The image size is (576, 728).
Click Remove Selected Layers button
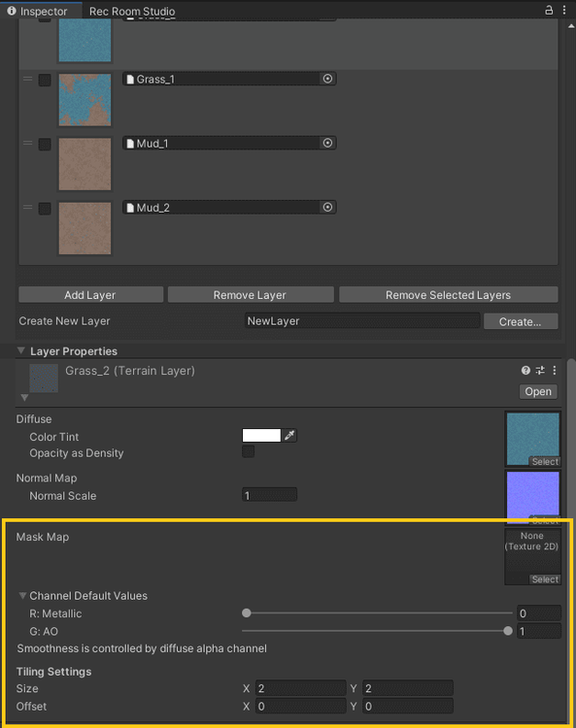448,295
